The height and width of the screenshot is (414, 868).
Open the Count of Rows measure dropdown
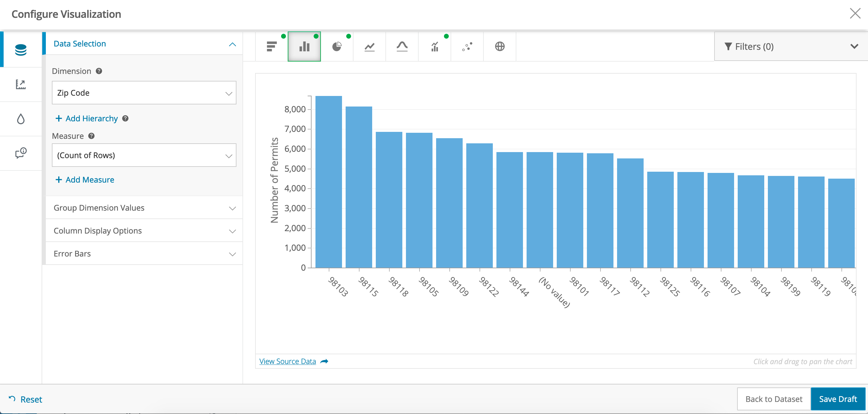[144, 155]
